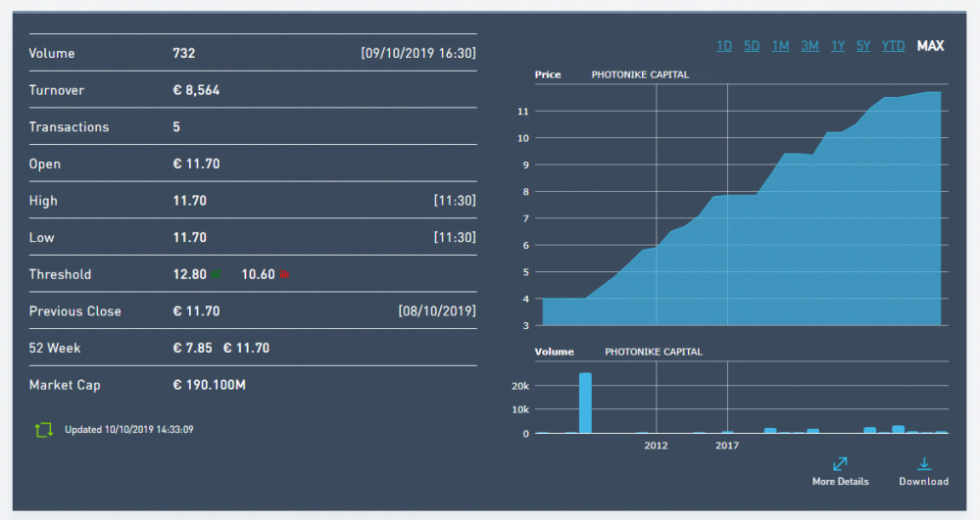The width and height of the screenshot is (980, 520).
Task: Click the green refresh update icon
Action: tap(44, 430)
